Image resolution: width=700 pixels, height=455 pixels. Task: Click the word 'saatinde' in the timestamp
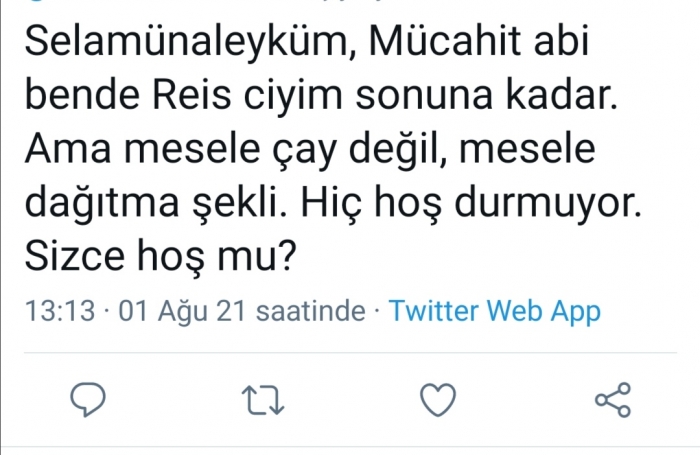pos(310,312)
